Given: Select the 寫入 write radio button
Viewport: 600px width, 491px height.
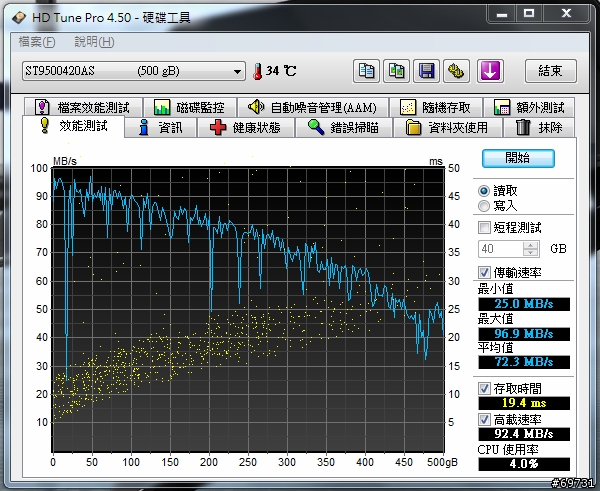Looking at the screenshot, I should [484, 206].
